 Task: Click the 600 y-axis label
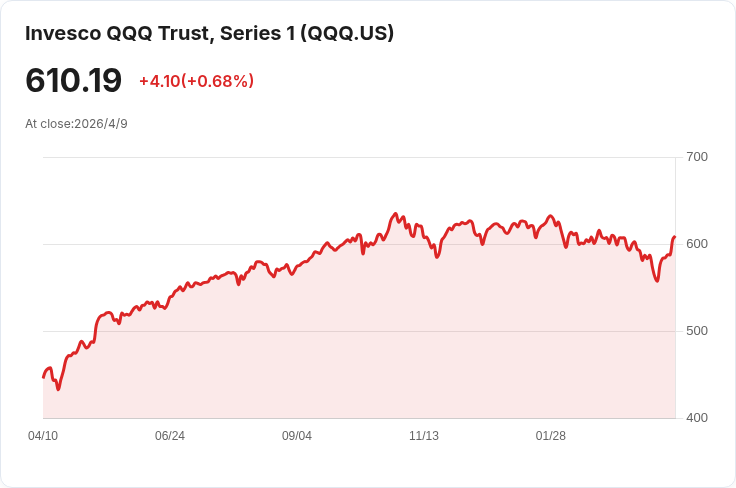[x=697, y=244]
